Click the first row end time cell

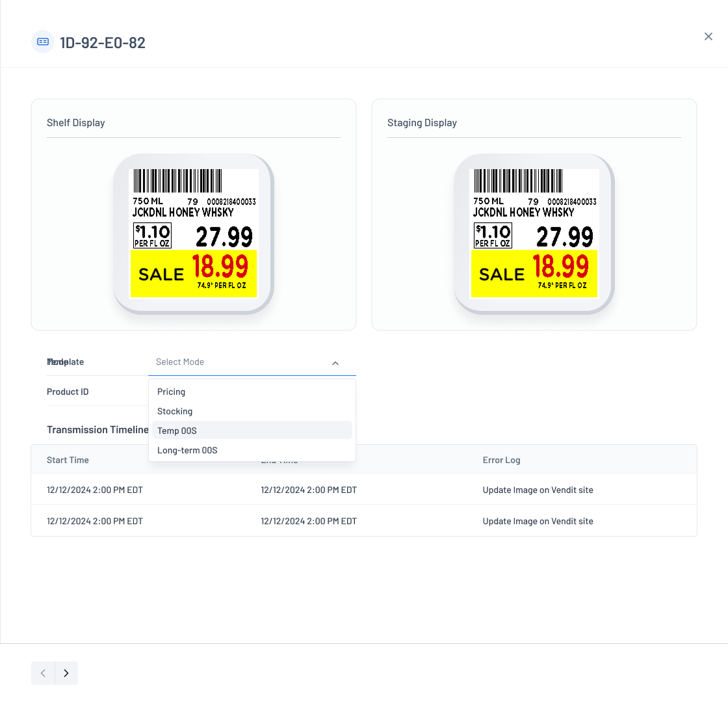(x=309, y=490)
